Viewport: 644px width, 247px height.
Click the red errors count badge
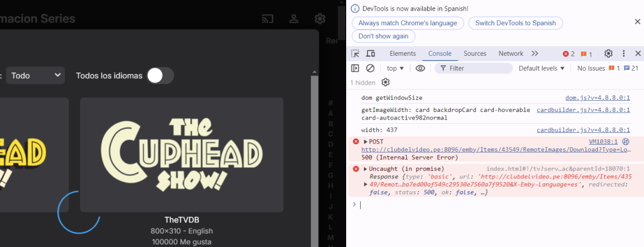coord(568,54)
